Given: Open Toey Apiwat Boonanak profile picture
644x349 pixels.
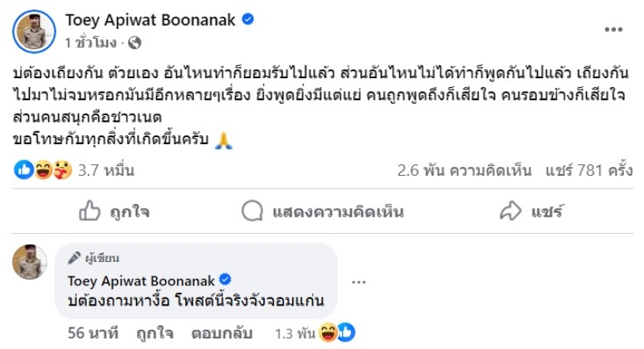Looking at the screenshot, I should coord(34,31).
